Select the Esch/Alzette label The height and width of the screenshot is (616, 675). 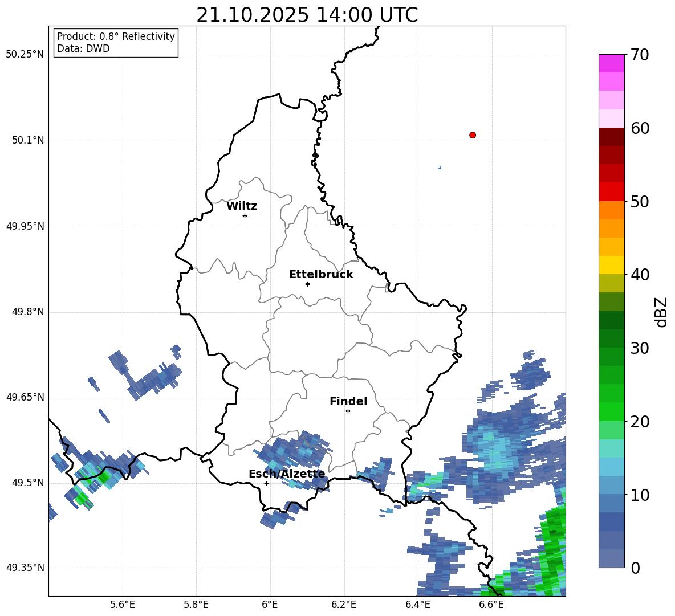click(287, 474)
